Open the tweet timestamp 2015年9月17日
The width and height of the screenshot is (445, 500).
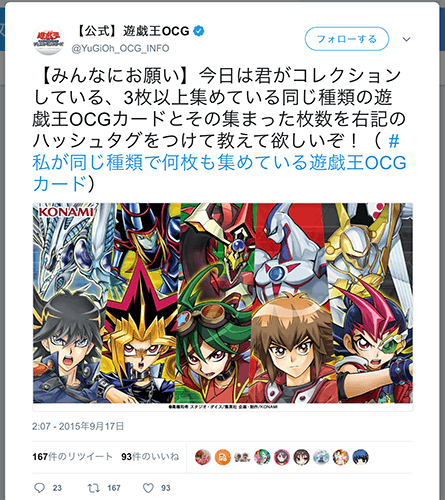(78, 426)
